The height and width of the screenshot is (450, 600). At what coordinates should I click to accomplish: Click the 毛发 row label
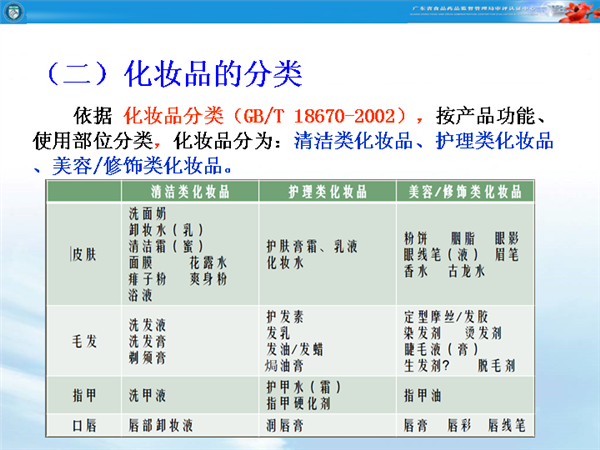click(x=84, y=341)
